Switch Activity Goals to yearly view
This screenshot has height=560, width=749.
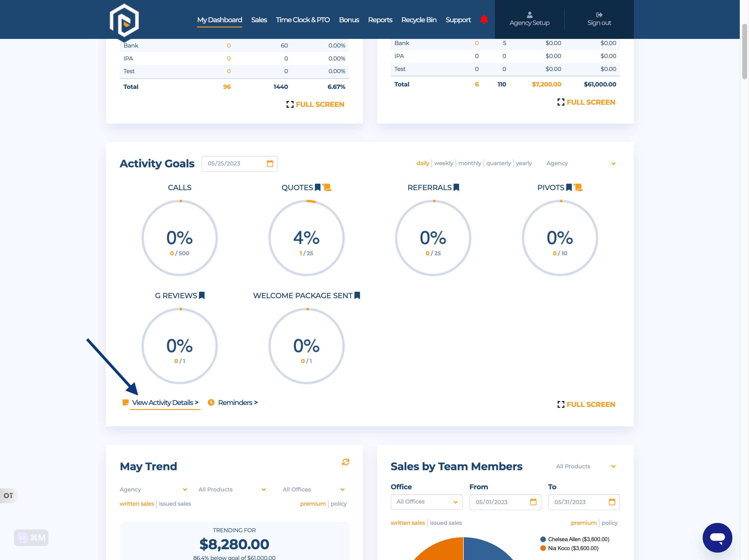(x=524, y=163)
